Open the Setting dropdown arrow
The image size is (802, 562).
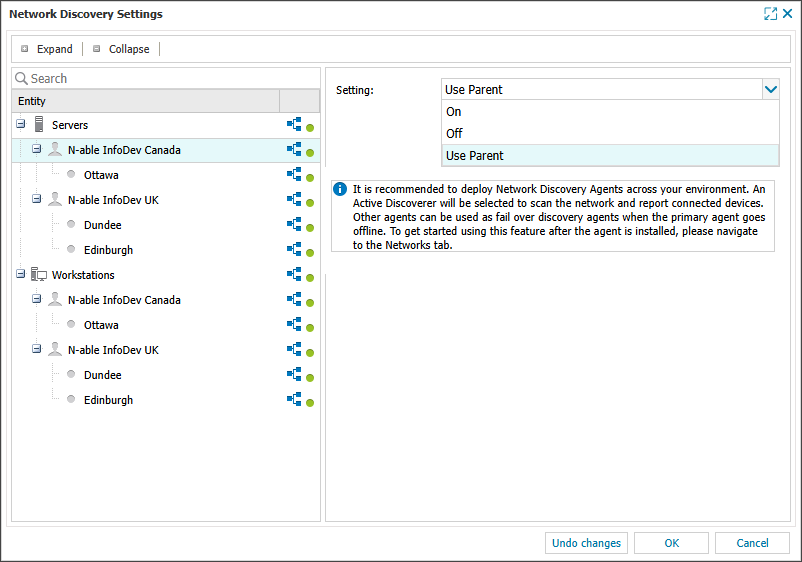click(770, 89)
